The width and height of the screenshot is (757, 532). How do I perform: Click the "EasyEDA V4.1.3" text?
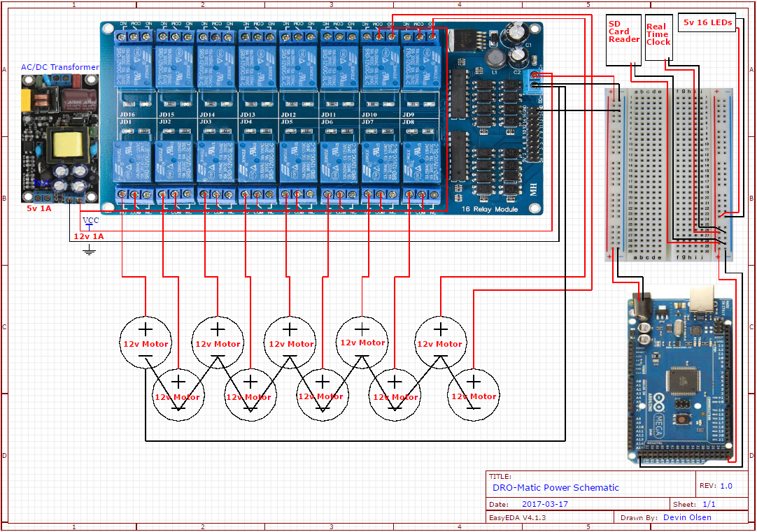[518, 517]
